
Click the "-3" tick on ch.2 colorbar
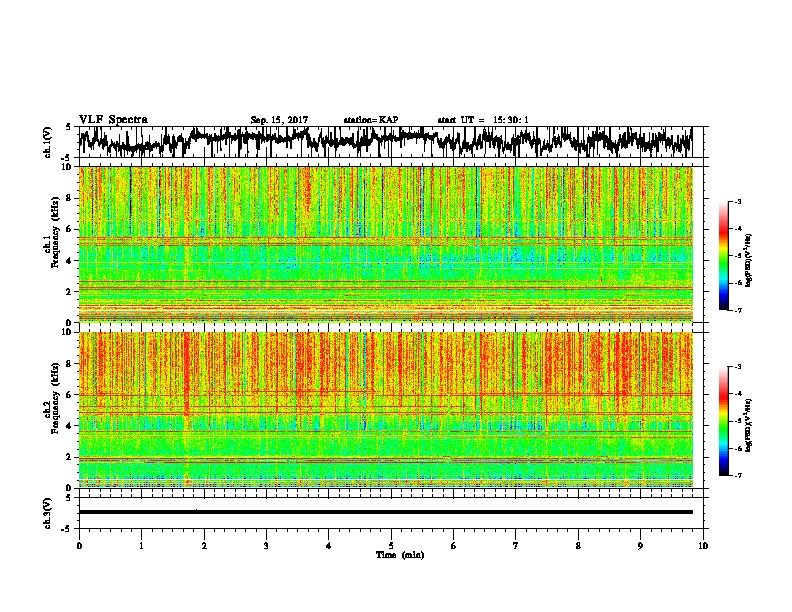point(738,367)
